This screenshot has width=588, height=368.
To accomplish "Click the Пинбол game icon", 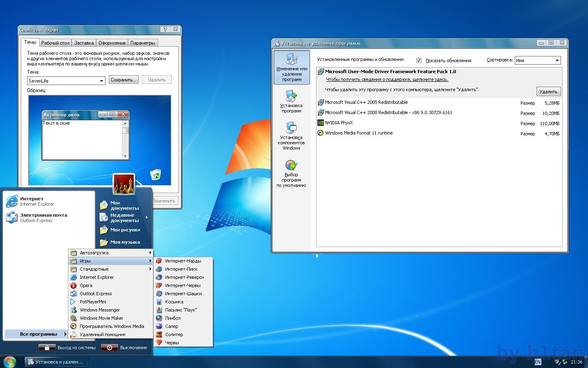I will coord(159,318).
